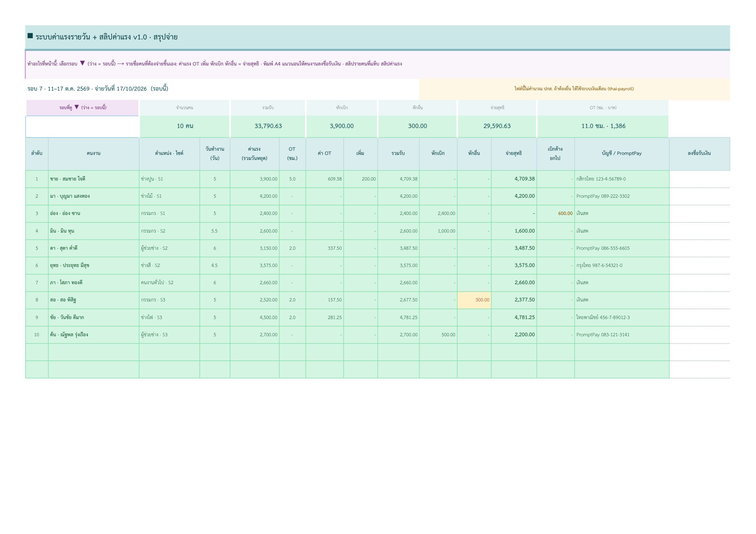Select worker name ภา · โสภา ทองดี

94,283
